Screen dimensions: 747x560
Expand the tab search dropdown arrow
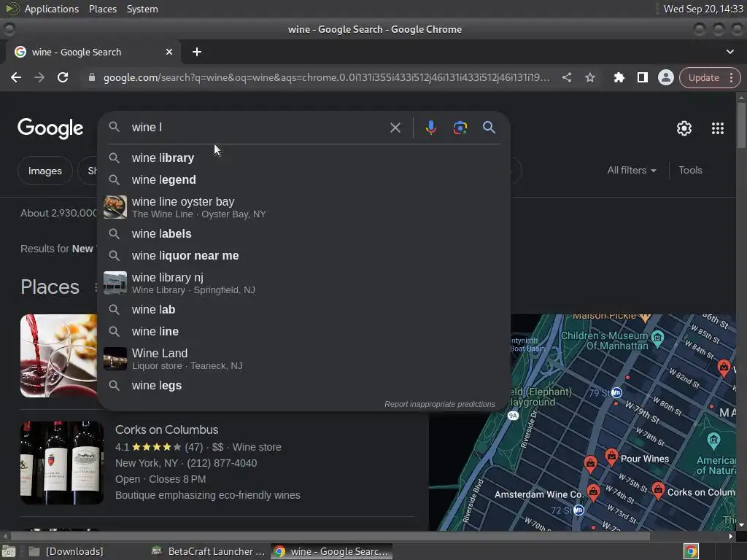(729, 52)
